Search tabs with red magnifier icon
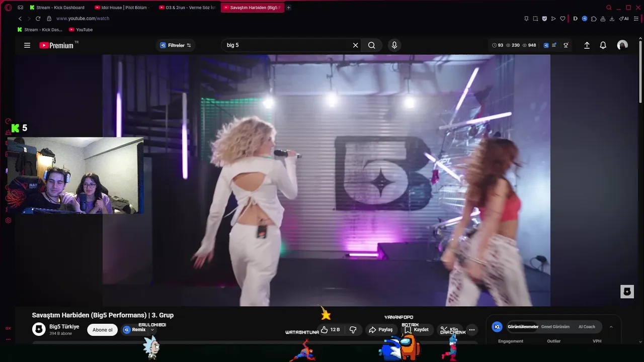Image resolution: width=644 pixels, height=362 pixels. click(609, 8)
